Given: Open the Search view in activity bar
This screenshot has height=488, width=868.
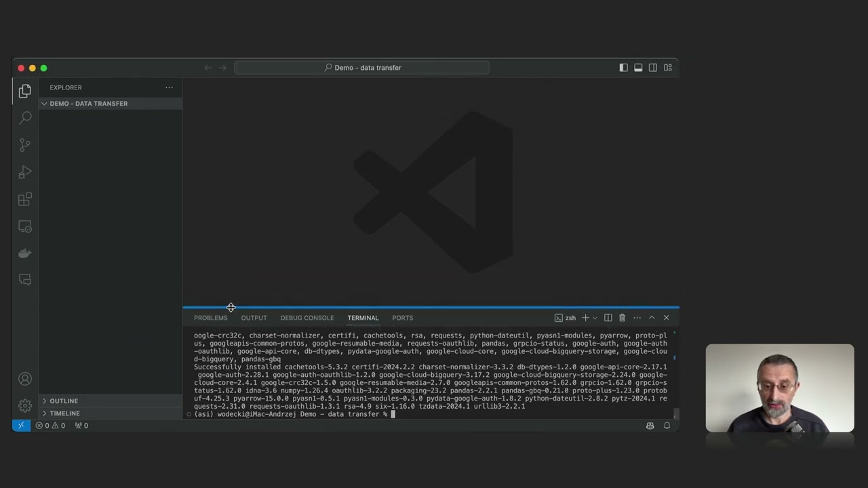Looking at the screenshot, I should (x=25, y=118).
